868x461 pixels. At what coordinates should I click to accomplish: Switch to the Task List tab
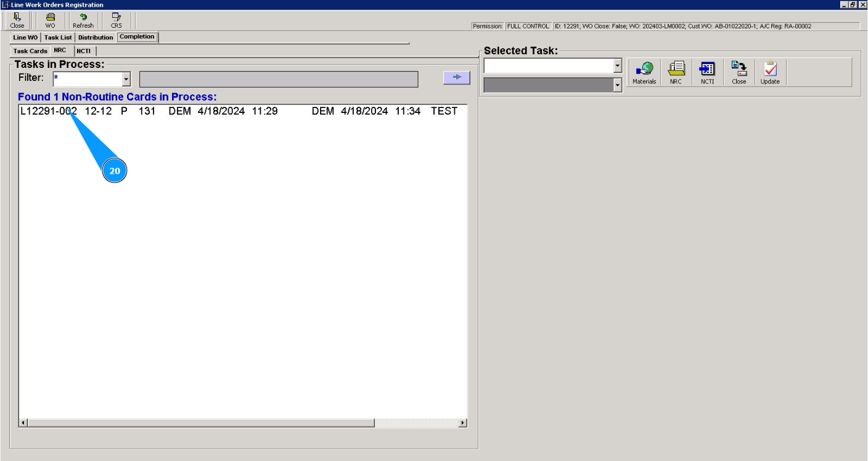point(58,38)
